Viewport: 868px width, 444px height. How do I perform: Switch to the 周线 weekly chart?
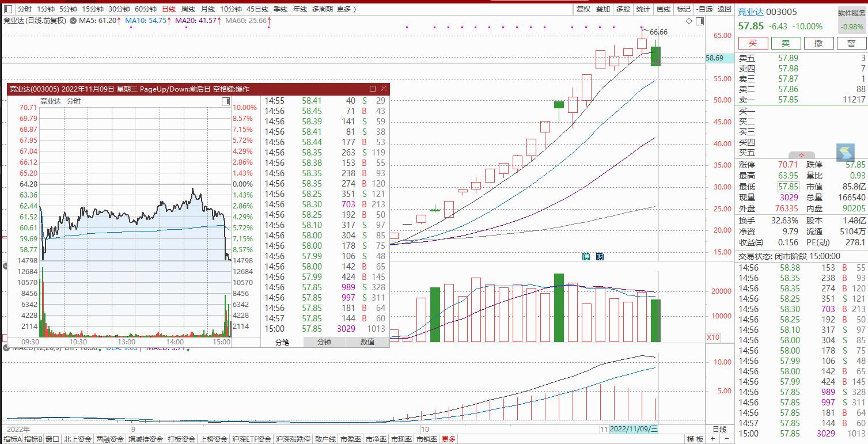click(x=188, y=9)
